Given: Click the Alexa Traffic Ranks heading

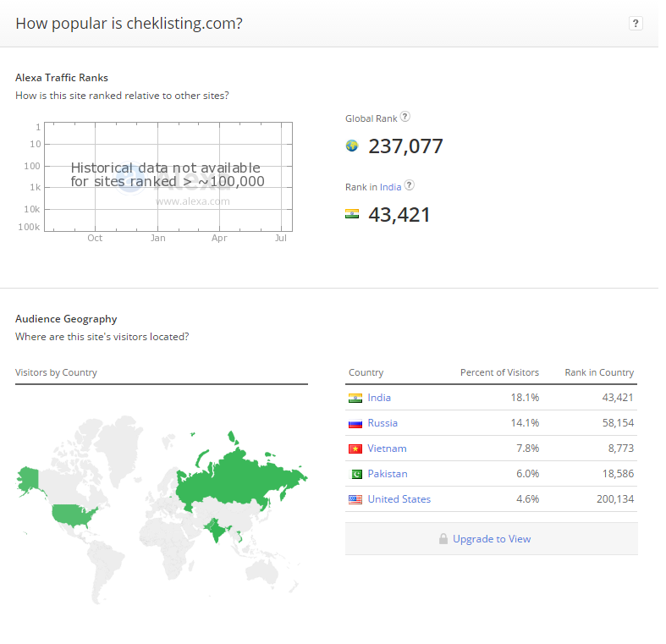Looking at the screenshot, I should (62, 78).
